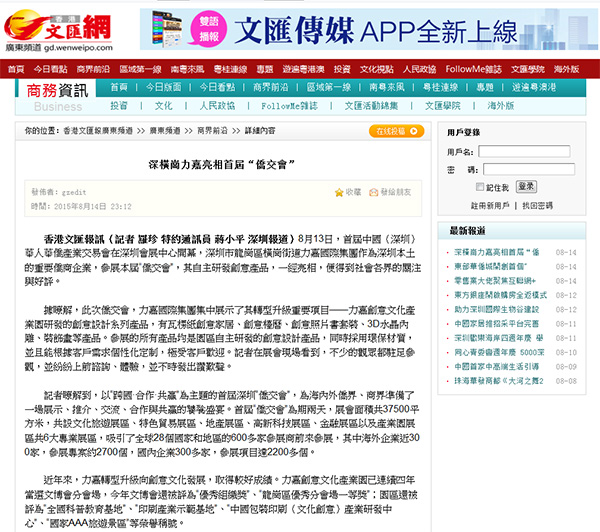This screenshot has width=600, height=532.
Task: Open 人民政協 in the light blue submenu
Action: pyautogui.click(x=217, y=106)
